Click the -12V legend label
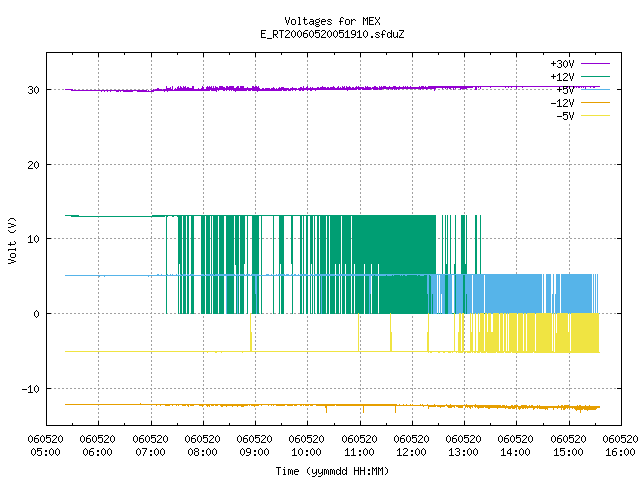 [562, 103]
